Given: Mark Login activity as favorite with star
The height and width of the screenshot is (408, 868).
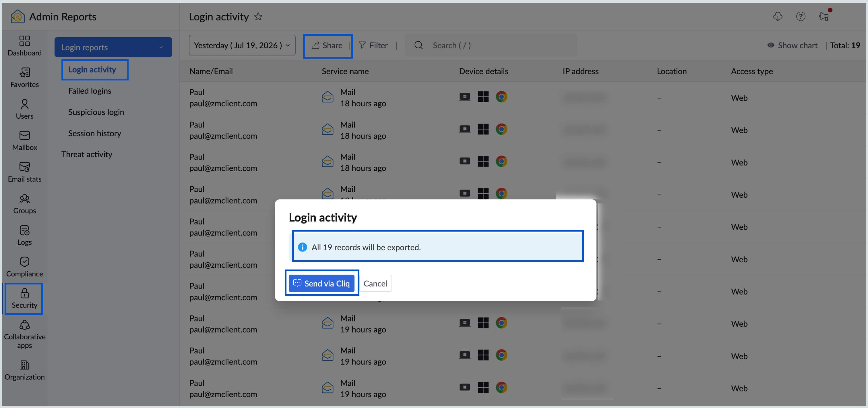Looking at the screenshot, I should (258, 16).
